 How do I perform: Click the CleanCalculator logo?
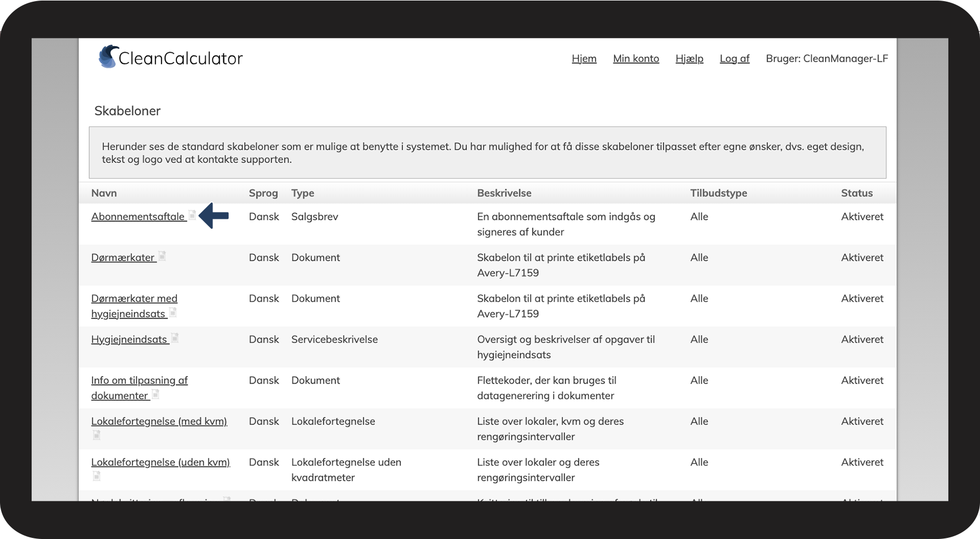171,58
